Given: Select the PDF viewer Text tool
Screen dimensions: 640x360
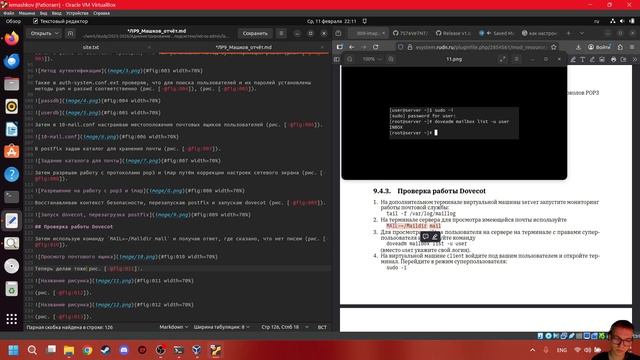Looking at the screenshot, I should [582, 59].
